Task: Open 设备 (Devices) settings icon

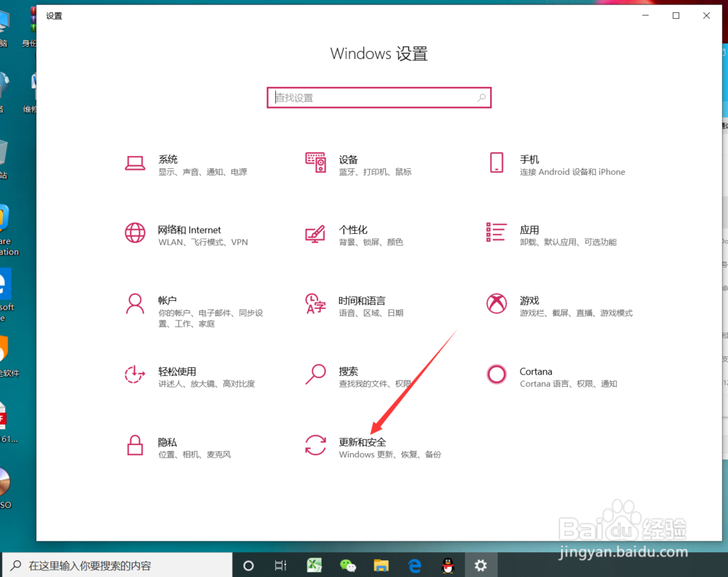Action: click(x=315, y=162)
